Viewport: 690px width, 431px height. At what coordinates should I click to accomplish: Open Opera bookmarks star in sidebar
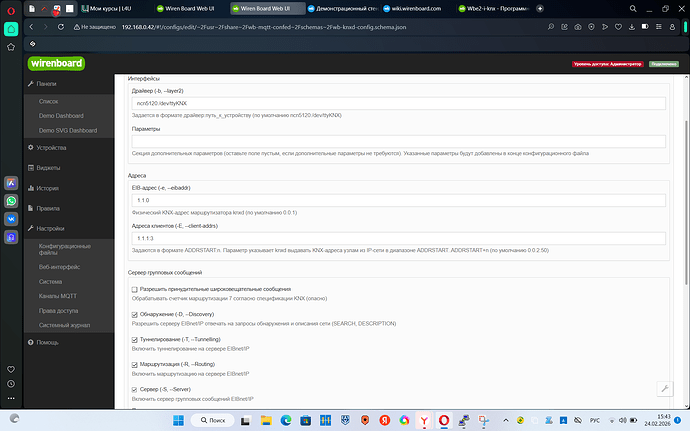[11, 47]
